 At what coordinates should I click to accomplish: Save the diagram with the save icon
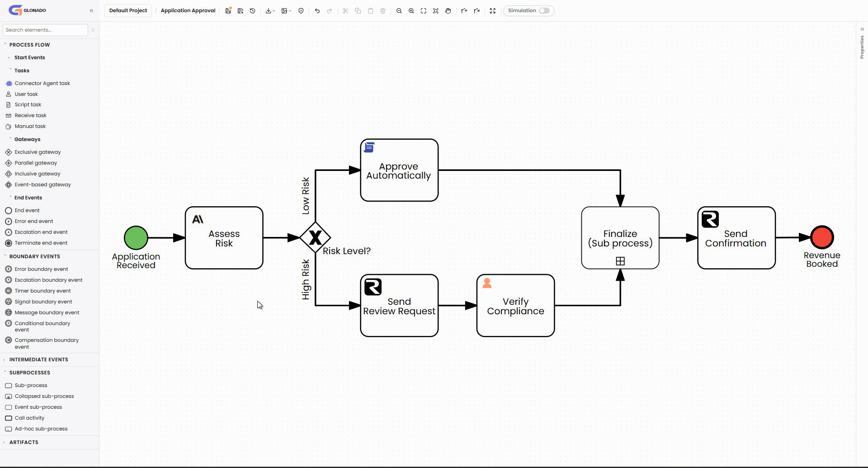(228, 10)
